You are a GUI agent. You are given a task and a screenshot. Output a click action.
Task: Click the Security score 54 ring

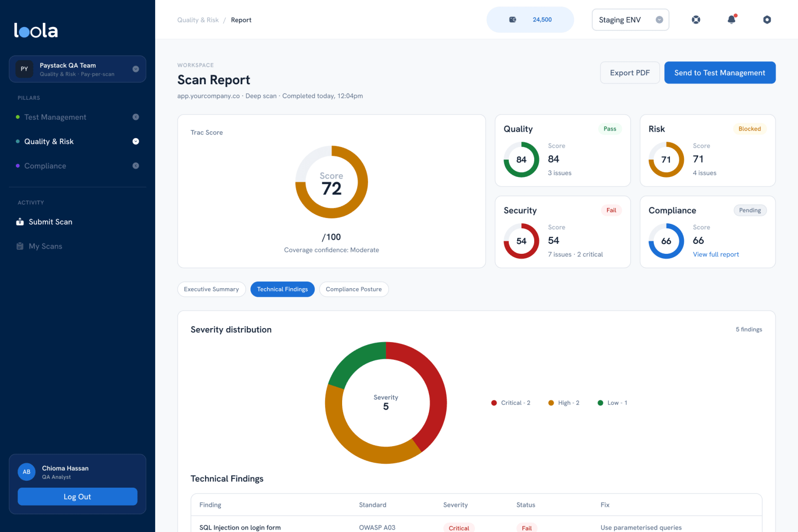click(521, 241)
